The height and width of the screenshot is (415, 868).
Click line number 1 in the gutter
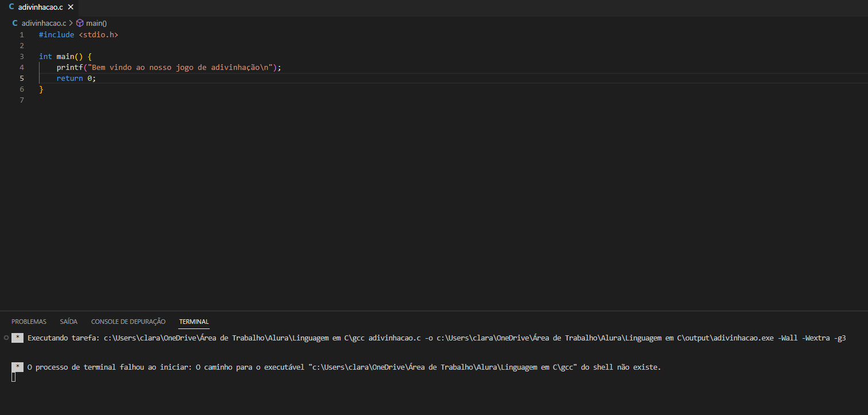[x=22, y=34]
